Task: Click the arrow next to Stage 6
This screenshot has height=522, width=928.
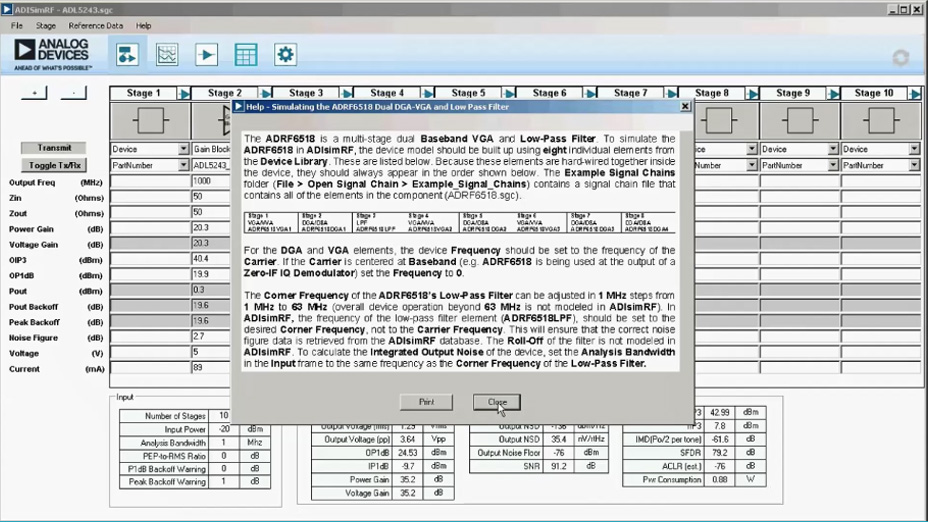Action: click(x=590, y=94)
